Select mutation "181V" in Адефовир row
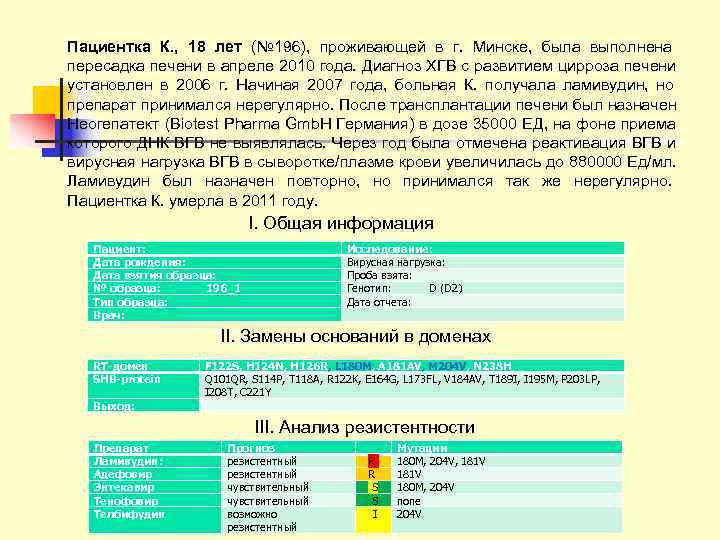The height and width of the screenshot is (540, 720). click(409, 474)
